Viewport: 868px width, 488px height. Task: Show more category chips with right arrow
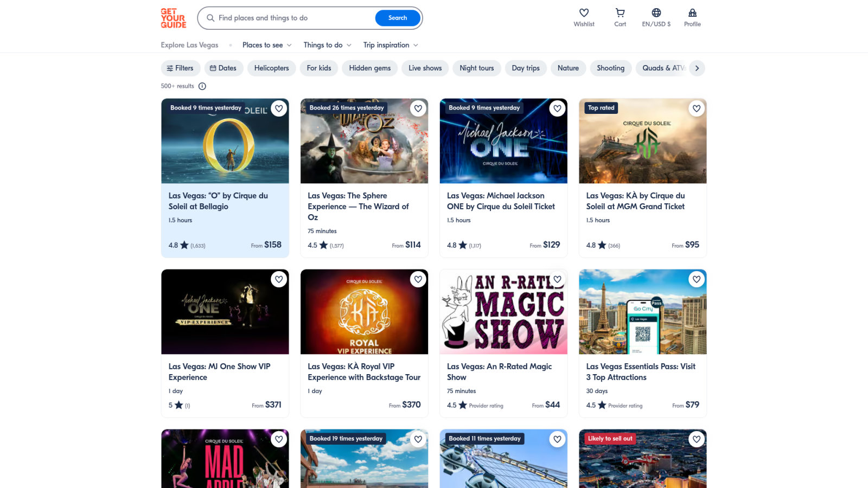[x=697, y=68]
